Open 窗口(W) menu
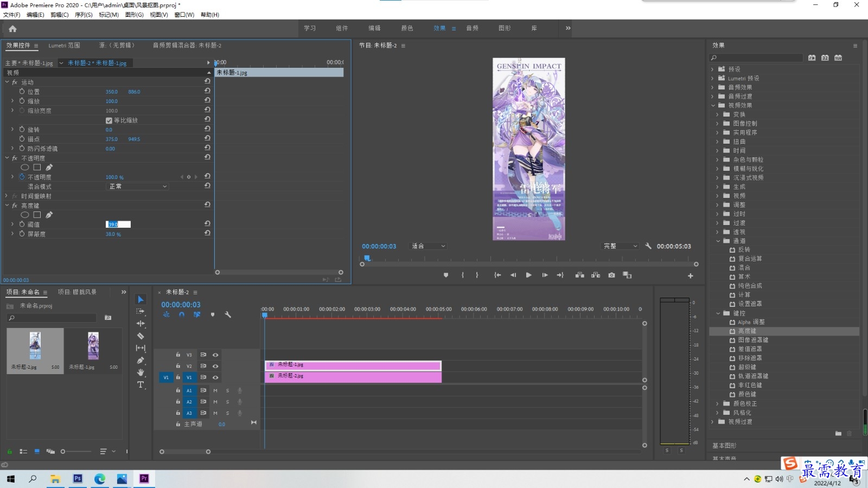The height and width of the screenshot is (488, 868). click(184, 15)
